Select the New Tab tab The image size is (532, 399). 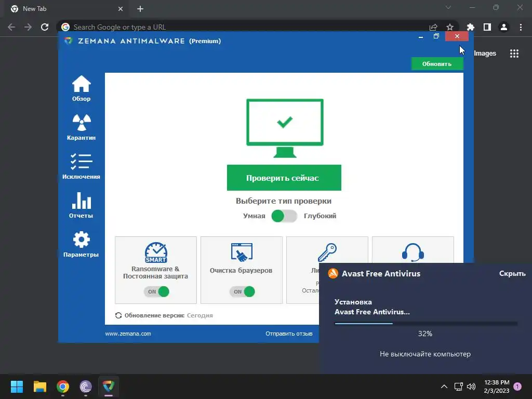[x=66, y=9]
